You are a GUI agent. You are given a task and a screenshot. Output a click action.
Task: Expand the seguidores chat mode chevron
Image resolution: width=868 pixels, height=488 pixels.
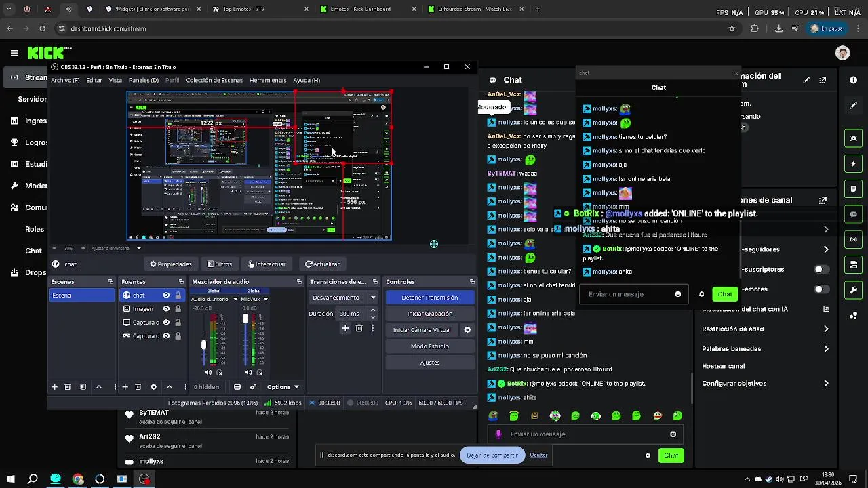coord(826,249)
